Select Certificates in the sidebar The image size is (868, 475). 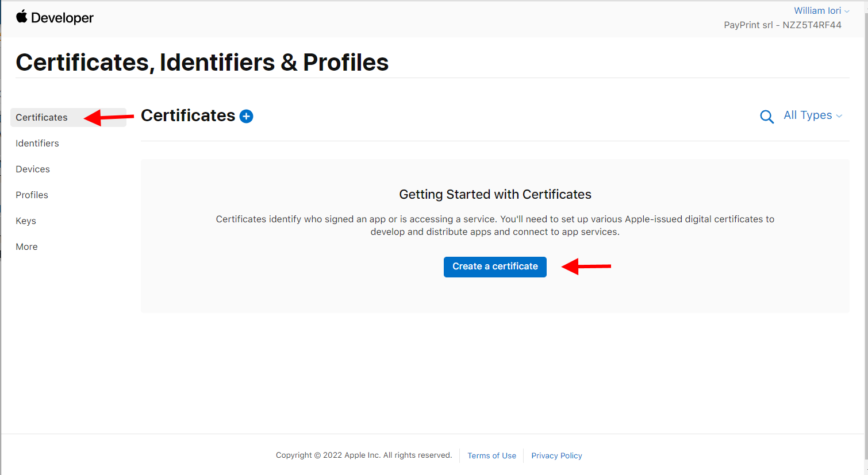[41, 117]
